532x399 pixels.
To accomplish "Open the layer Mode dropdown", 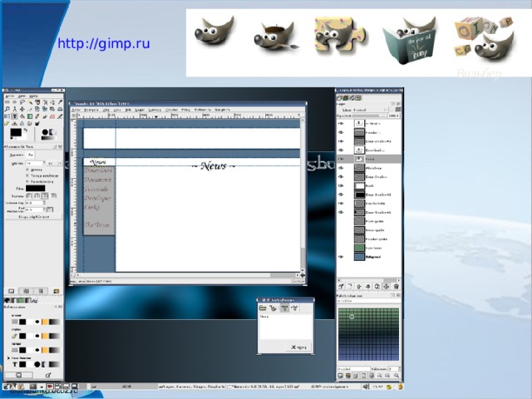I will pos(371,110).
